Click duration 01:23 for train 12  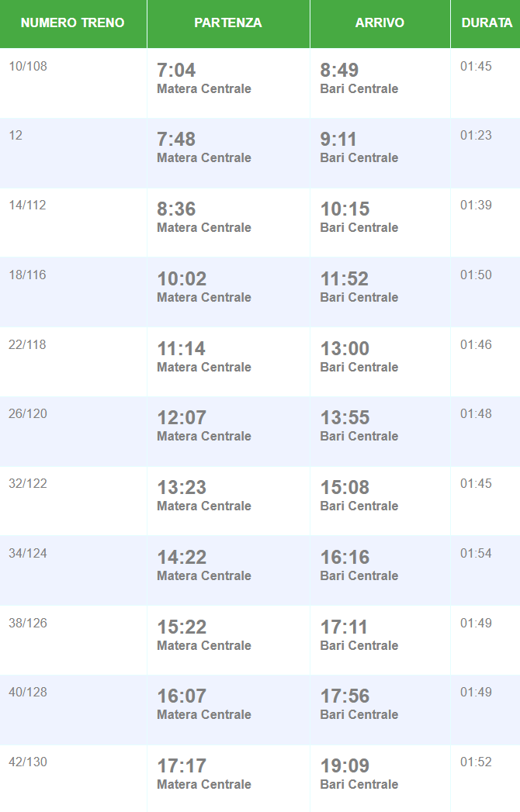[x=476, y=136]
